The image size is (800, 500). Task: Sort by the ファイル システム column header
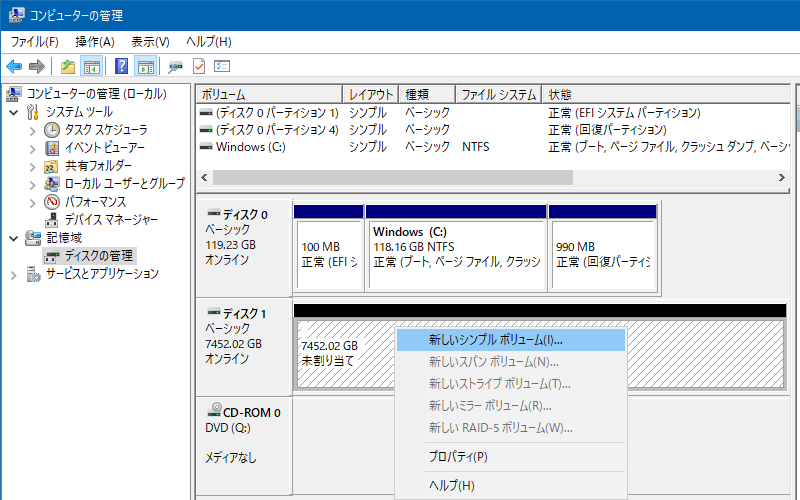(498, 94)
